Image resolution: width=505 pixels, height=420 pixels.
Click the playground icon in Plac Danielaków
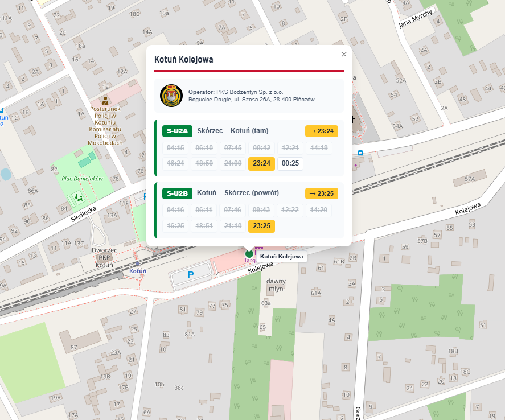pyautogui.click(x=78, y=197)
